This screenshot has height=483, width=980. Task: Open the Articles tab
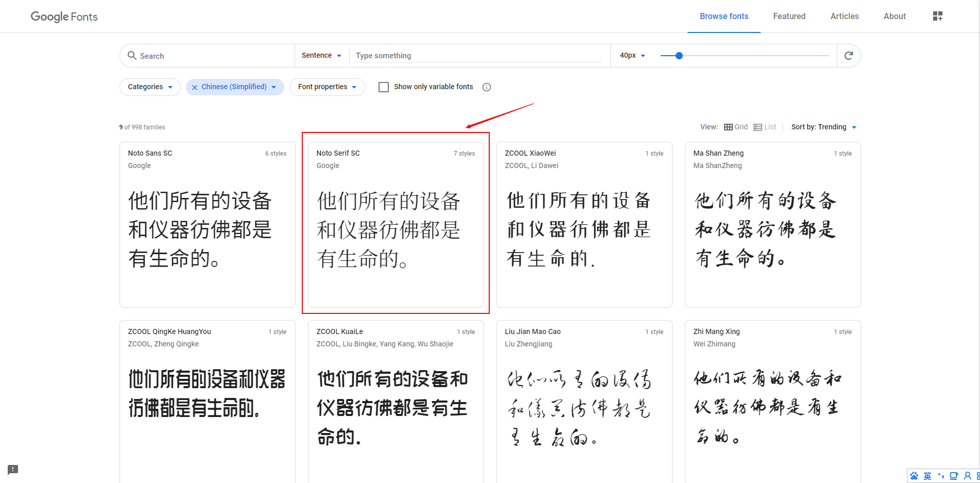pos(845,16)
